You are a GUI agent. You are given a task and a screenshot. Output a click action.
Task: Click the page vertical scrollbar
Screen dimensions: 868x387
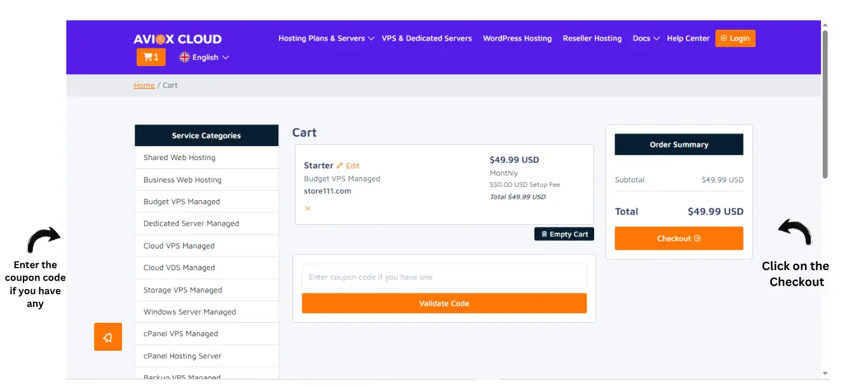coord(825,102)
